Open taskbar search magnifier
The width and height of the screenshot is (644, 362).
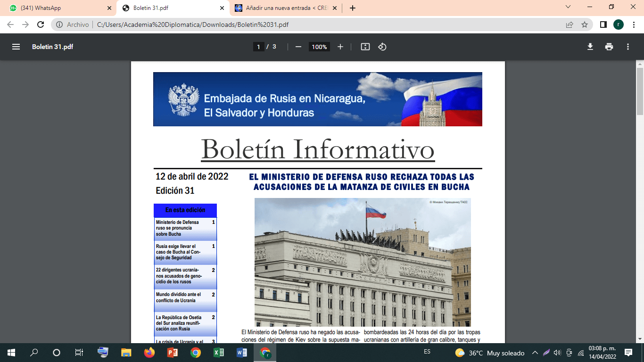(x=34, y=353)
